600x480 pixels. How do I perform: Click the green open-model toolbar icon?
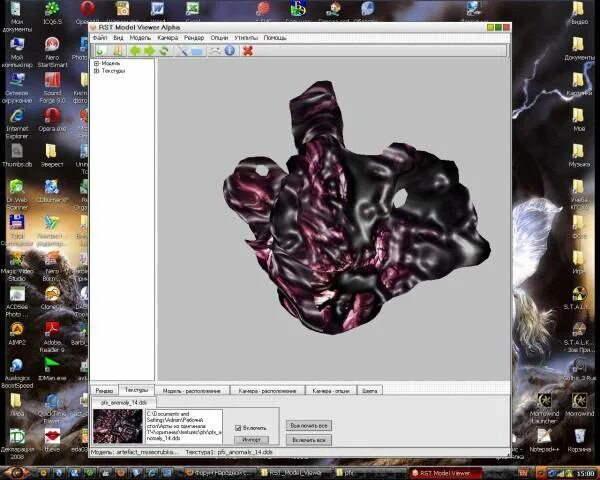tap(101, 51)
